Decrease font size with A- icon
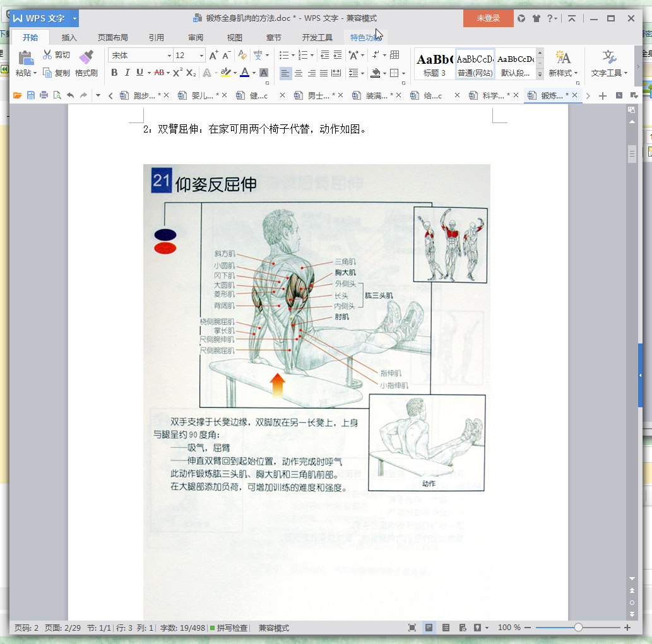This screenshot has width=652, height=644. 227,56
